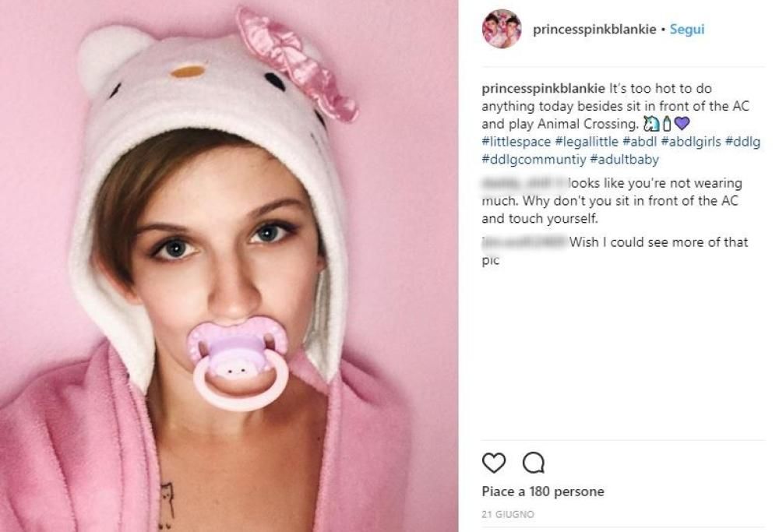Click the unicorn emoji in the caption

(650, 123)
